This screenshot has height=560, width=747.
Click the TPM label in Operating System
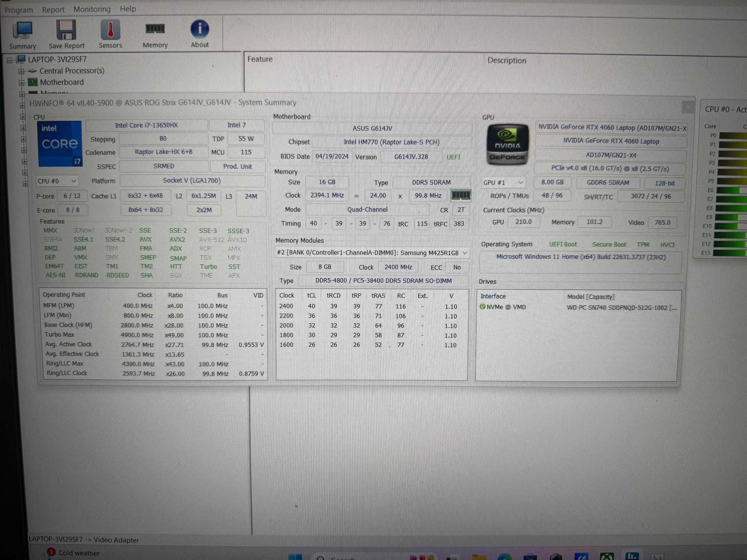pyautogui.click(x=643, y=245)
